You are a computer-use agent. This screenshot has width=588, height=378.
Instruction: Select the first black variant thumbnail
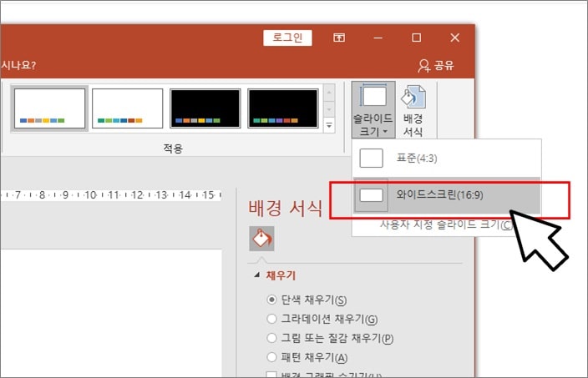205,108
